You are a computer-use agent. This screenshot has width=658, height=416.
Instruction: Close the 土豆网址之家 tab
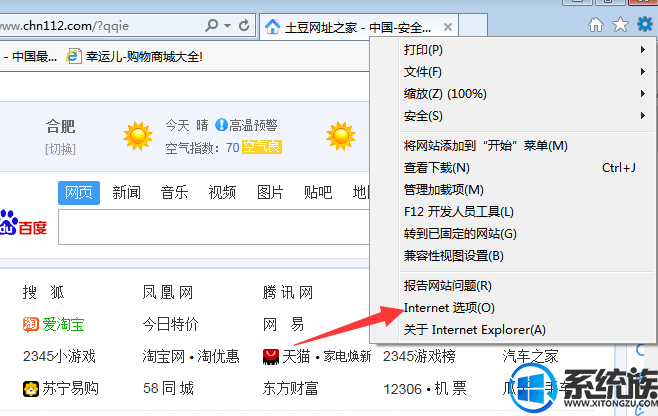448,27
